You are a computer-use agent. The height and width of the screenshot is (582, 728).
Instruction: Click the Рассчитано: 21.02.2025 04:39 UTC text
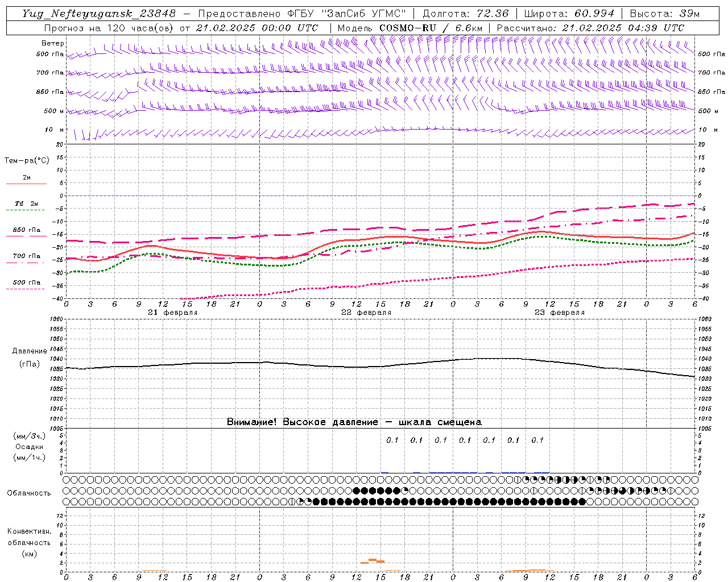coord(590,28)
